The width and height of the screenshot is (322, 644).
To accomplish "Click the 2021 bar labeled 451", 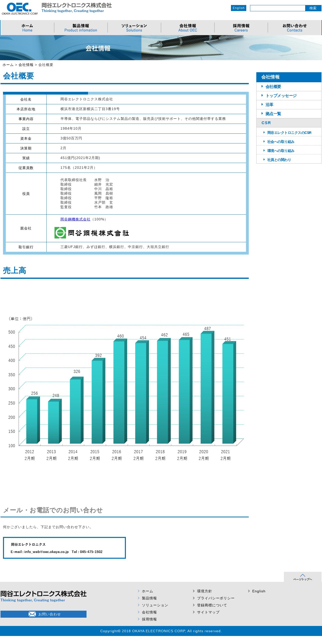I will click(229, 392).
